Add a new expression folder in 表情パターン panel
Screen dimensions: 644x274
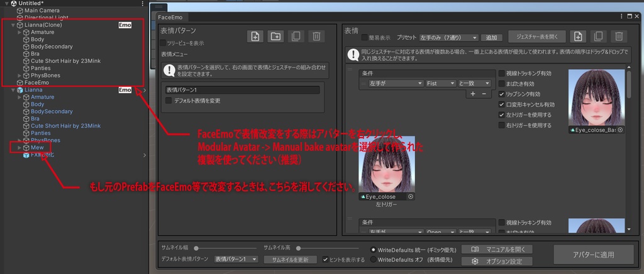tap(275, 36)
